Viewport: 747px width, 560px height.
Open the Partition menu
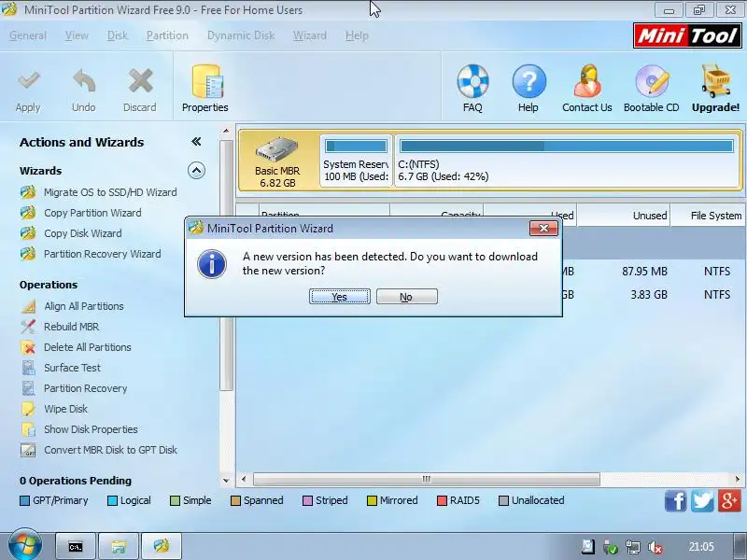[x=167, y=35]
